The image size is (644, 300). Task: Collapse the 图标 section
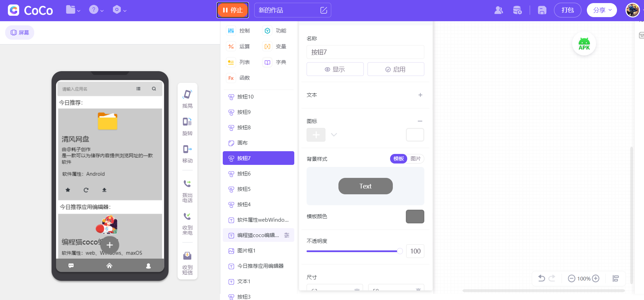point(420,121)
